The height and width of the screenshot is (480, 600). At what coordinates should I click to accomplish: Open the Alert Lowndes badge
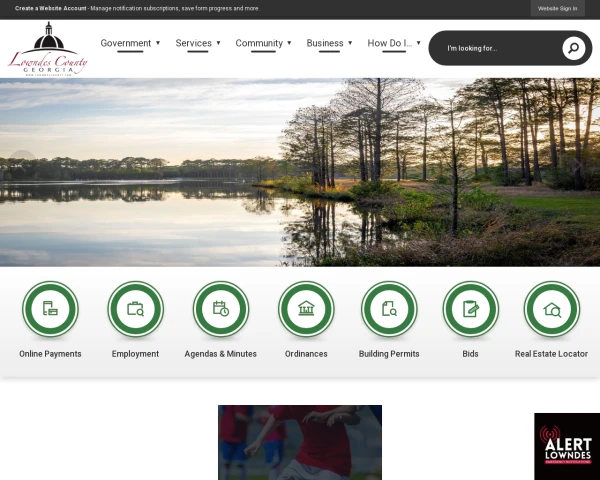[566, 445]
